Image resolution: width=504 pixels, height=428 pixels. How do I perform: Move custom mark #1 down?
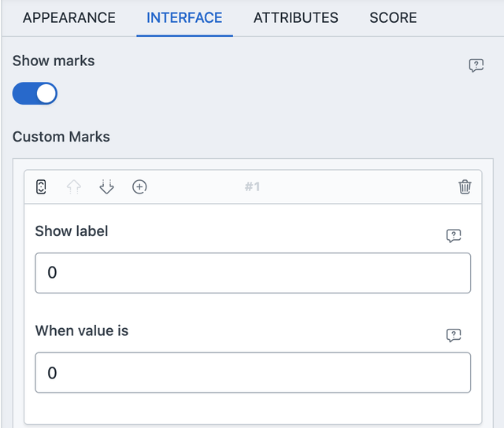click(107, 187)
